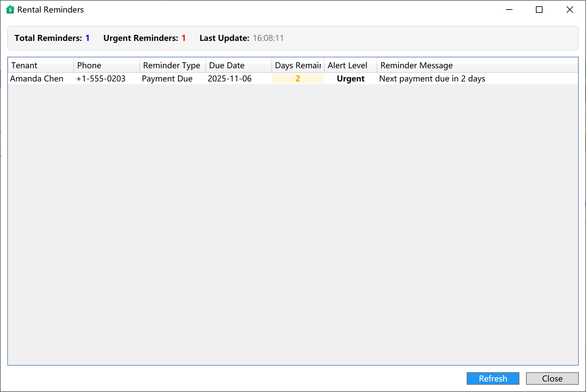Click the red Urgent Reminders count

[x=184, y=38]
